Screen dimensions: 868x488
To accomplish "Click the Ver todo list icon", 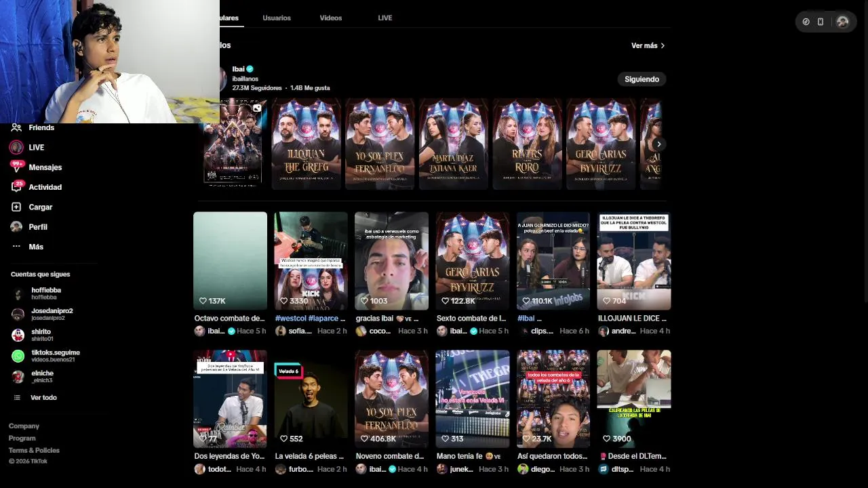I will (18, 398).
